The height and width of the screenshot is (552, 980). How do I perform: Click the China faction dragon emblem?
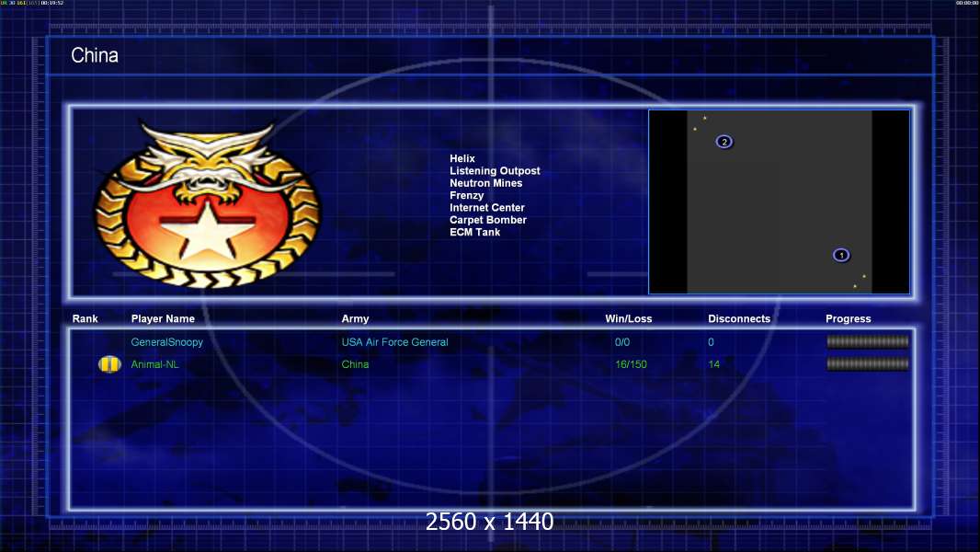pyautogui.click(x=208, y=204)
